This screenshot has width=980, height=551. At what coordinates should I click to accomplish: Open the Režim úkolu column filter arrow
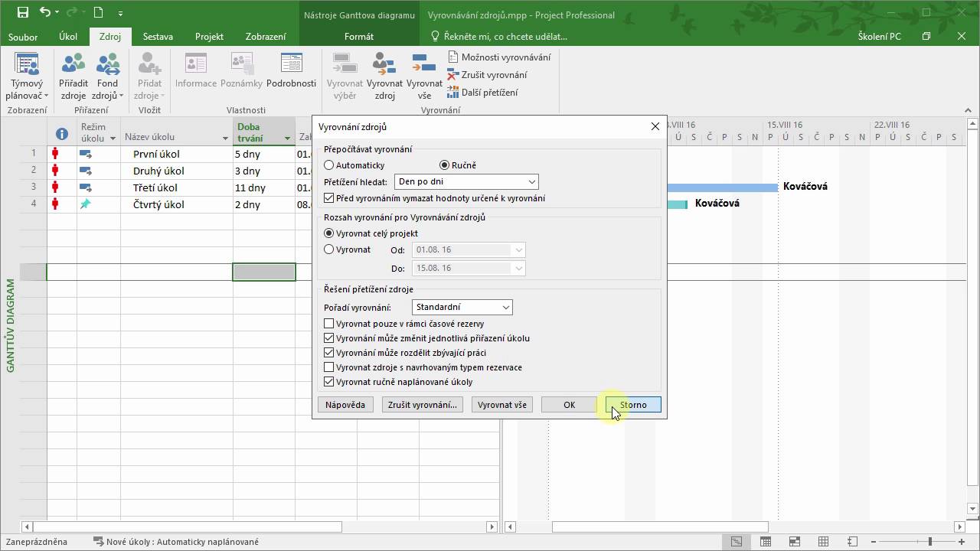click(x=113, y=139)
